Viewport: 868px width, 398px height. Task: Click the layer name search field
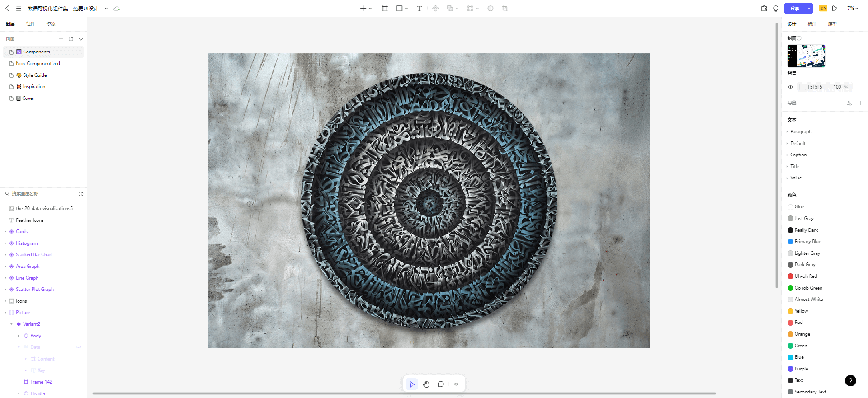[43, 194]
